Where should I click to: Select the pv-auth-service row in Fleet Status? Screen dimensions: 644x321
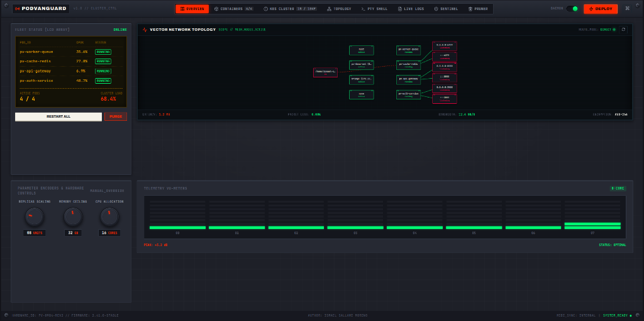(71, 81)
